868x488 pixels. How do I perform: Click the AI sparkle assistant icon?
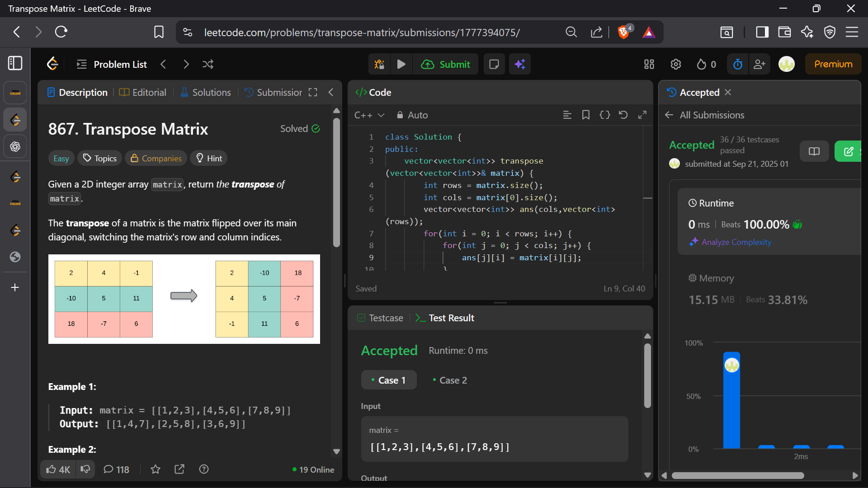click(520, 64)
